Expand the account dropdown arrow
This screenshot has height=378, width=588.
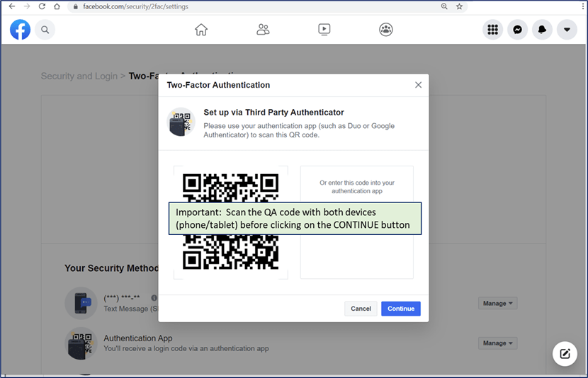(567, 30)
